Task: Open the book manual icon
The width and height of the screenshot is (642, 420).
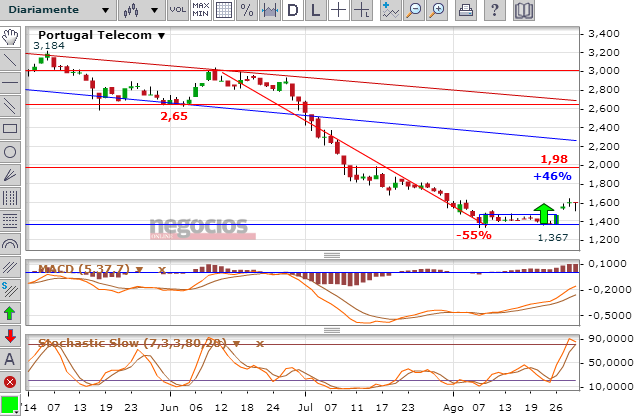Action: coord(524,10)
